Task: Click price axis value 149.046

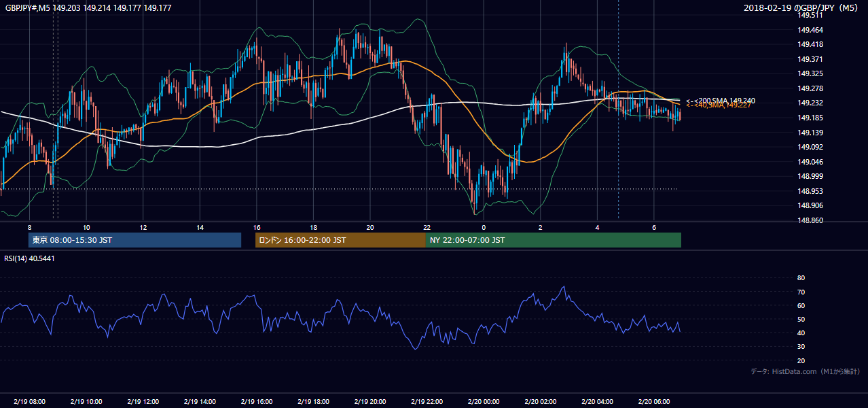Action: [x=810, y=162]
